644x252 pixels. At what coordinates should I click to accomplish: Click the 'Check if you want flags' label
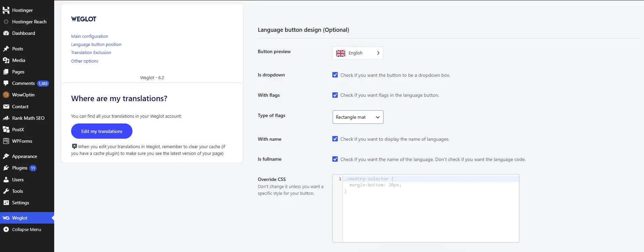pos(390,95)
